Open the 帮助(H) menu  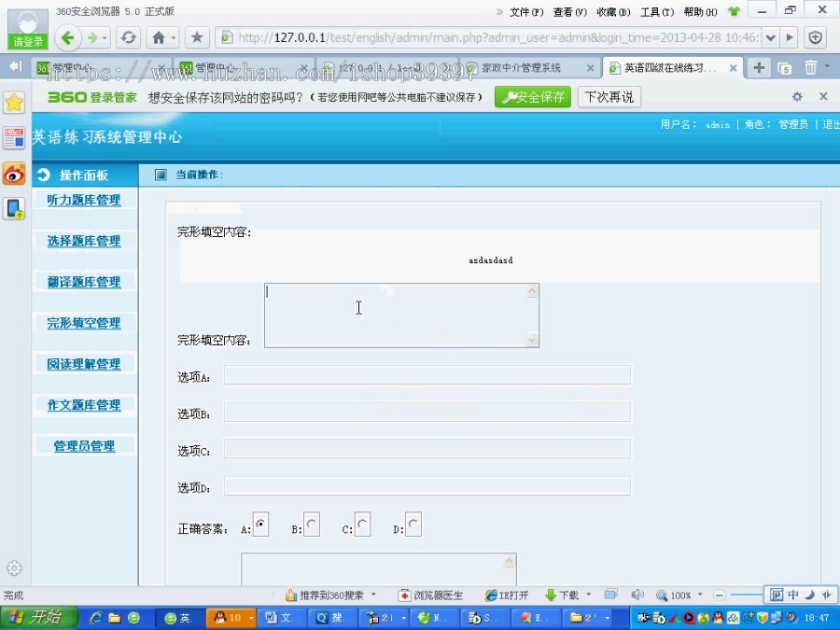[x=700, y=12]
